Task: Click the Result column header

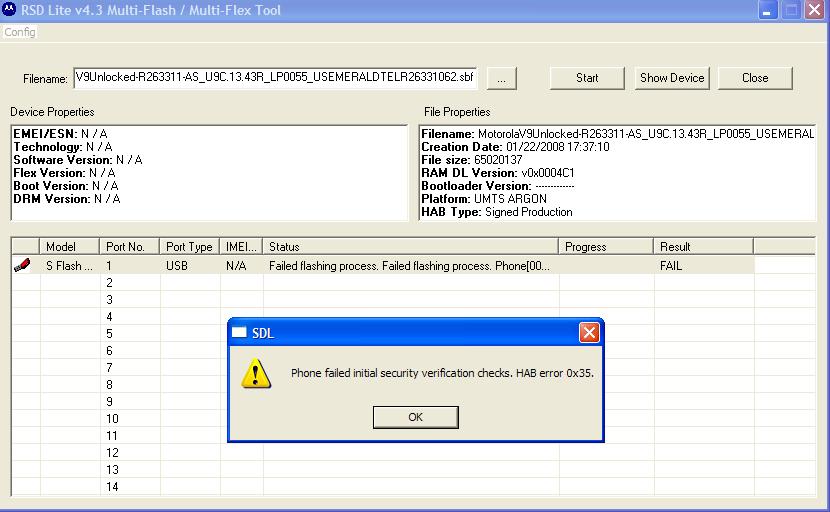Action: 703,247
